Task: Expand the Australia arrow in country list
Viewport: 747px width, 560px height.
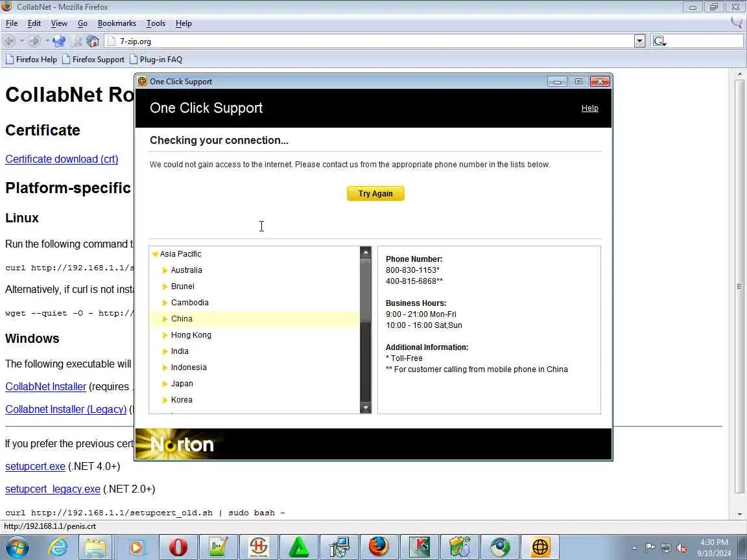Action: click(x=165, y=270)
